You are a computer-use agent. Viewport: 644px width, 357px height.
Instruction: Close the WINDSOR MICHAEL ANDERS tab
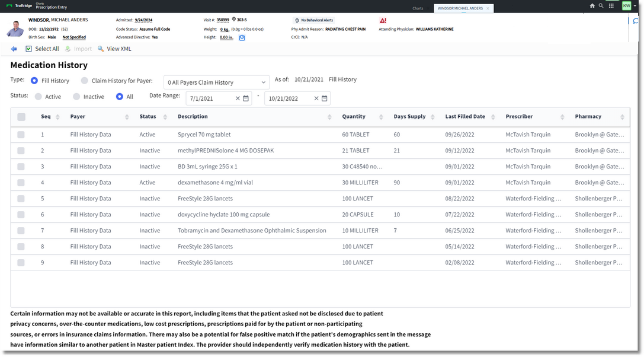[488, 8]
